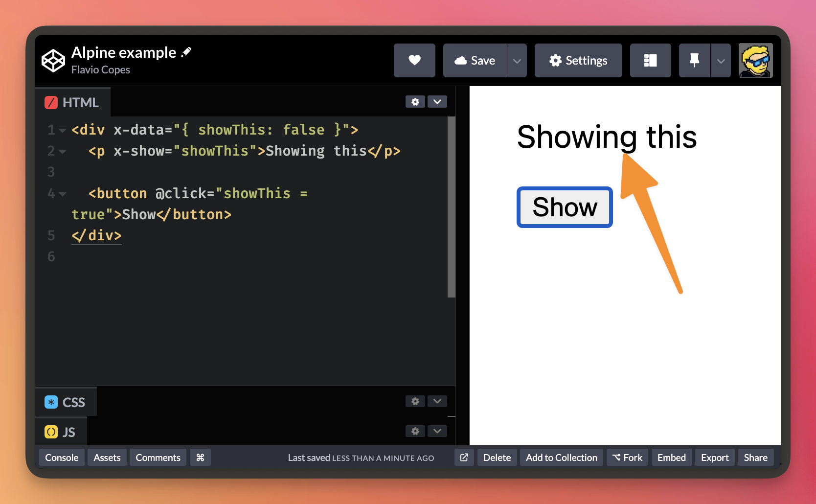This screenshot has width=816, height=504.
Task: Expand the Save options dropdown arrow
Action: tap(517, 61)
